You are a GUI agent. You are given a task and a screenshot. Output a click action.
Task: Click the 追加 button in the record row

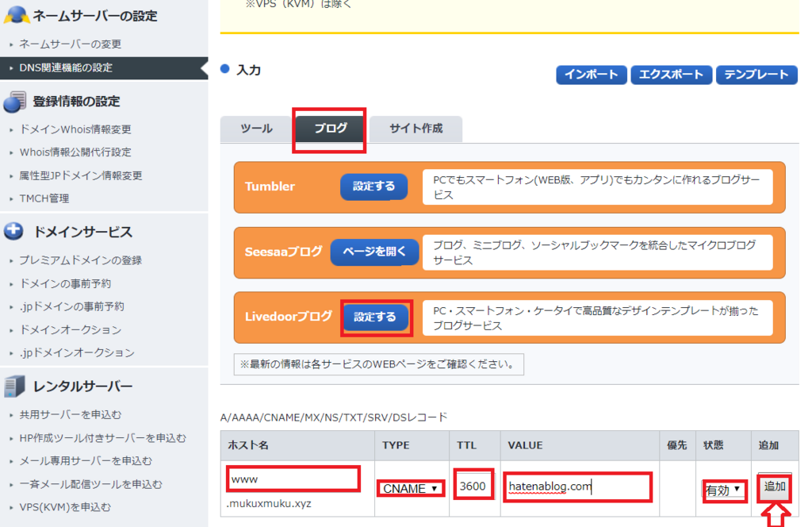point(776,486)
